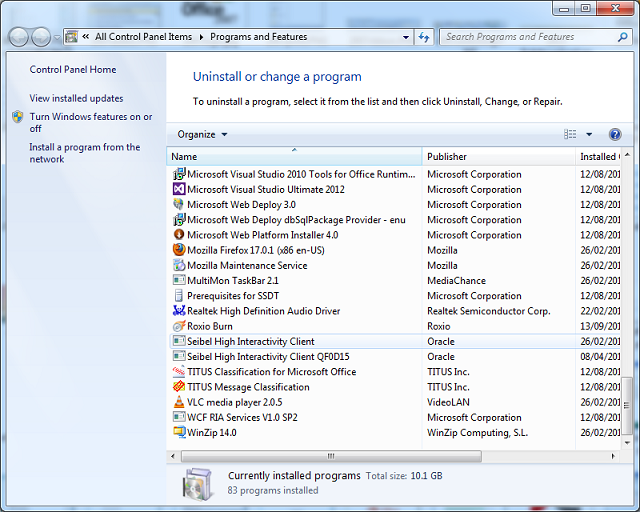This screenshot has height=512, width=640.
Task: Open the Organize dropdown menu
Action: [202, 134]
